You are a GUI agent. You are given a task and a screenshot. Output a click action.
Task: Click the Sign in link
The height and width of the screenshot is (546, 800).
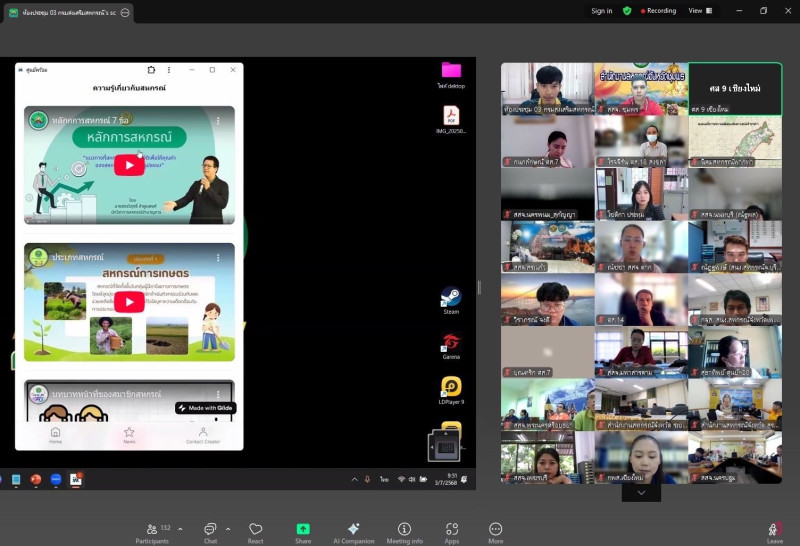tap(601, 11)
